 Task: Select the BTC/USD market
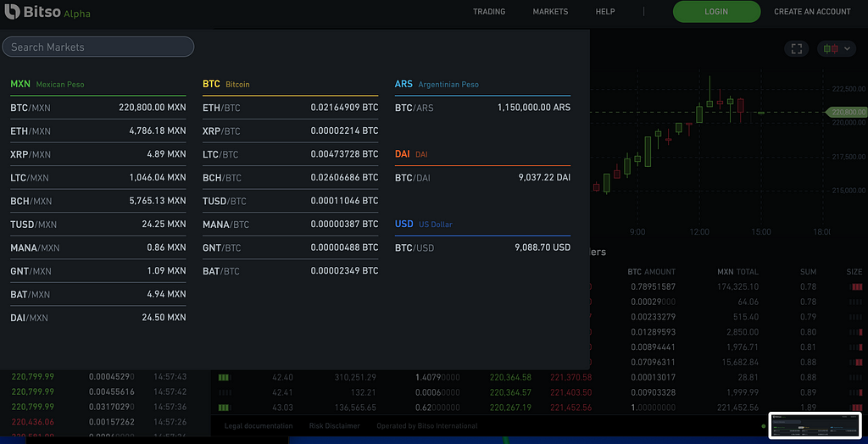482,247
